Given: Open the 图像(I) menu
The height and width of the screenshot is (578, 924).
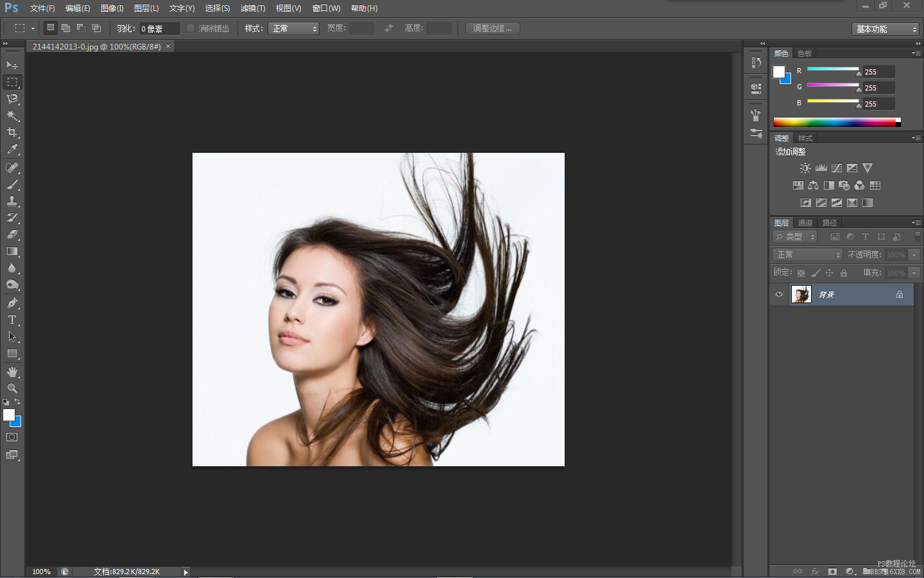Looking at the screenshot, I should coord(112,8).
